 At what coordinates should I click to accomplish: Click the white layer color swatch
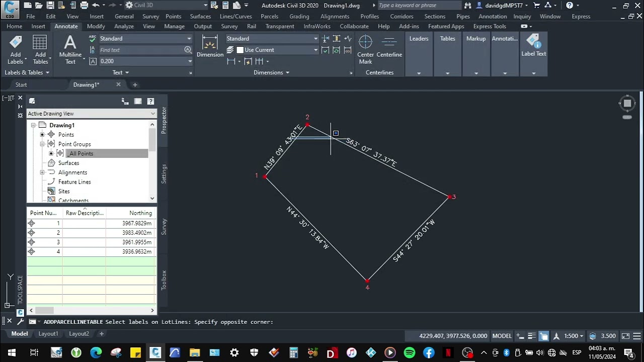point(240,50)
